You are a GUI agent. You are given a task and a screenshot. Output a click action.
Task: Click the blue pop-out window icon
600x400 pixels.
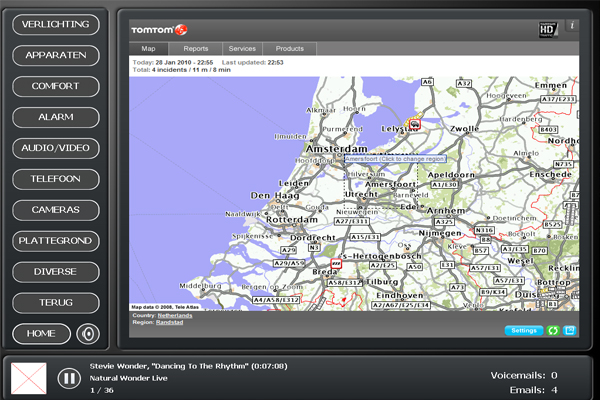tap(570, 330)
